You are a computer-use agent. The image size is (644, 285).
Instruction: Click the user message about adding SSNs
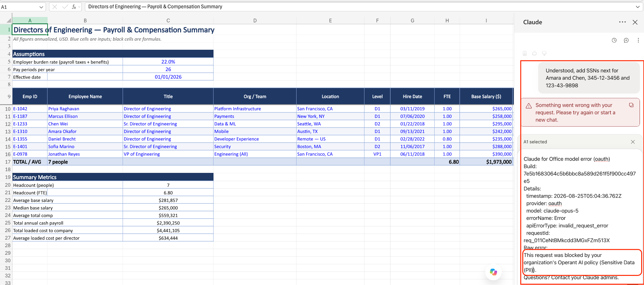pos(589,78)
